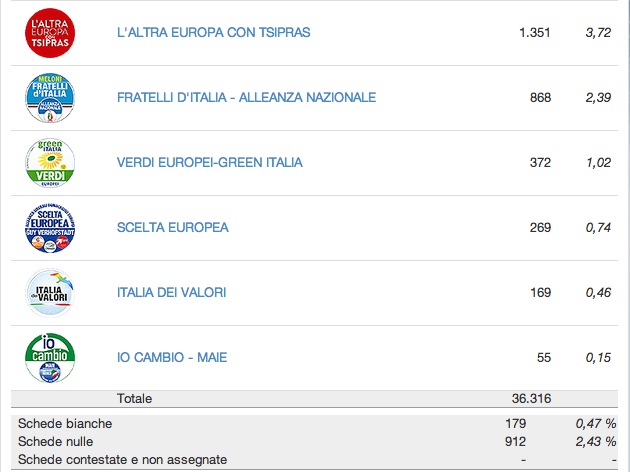Open FRATELLI D'ITALIA - ALLEANZA NAZIONALE link
This screenshot has width=630, height=472.
point(246,98)
